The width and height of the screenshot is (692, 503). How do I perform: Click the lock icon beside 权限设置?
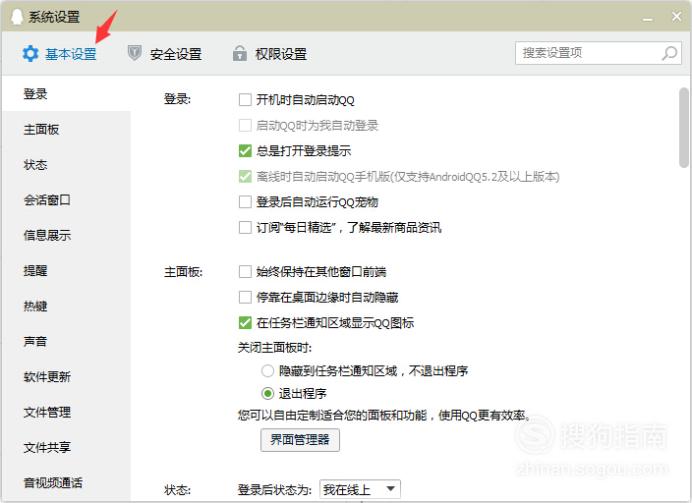pyautogui.click(x=239, y=53)
